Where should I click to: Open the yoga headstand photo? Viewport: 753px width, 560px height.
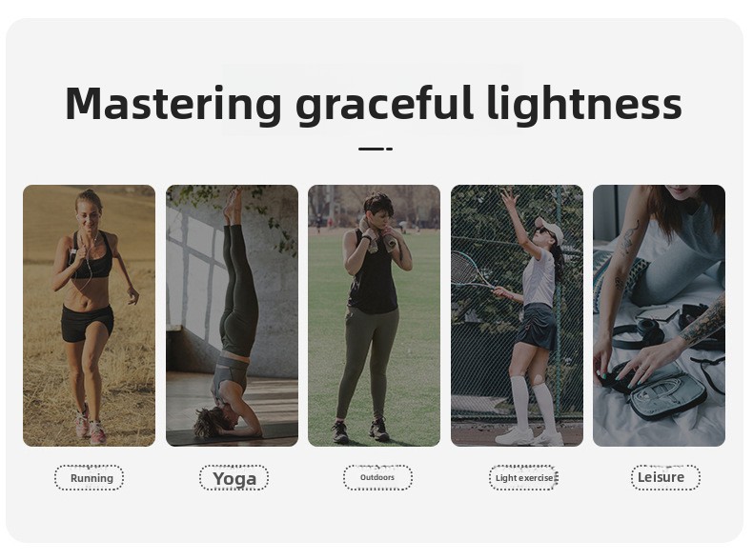[232, 316]
